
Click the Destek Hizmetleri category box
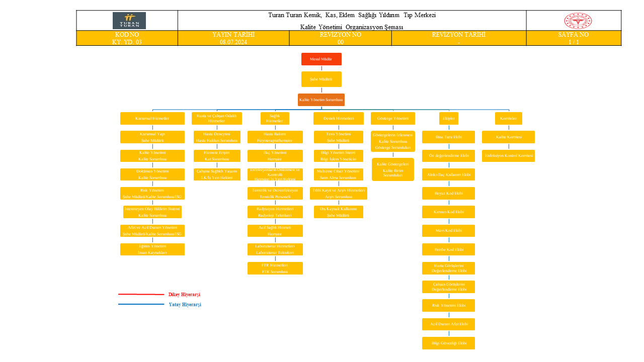(x=338, y=118)
